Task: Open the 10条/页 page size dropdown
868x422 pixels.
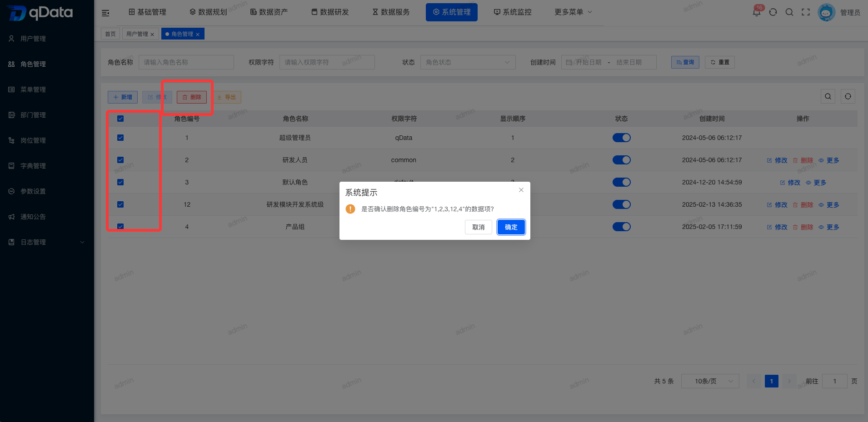Action: click(x=710, y=381)
